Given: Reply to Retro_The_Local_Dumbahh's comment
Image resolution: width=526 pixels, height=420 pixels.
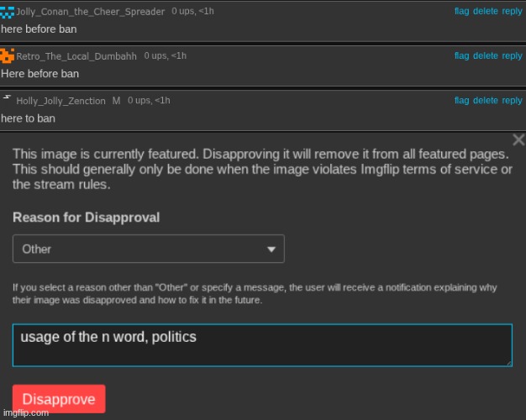Looking at the screenshot, I should [512, 56].
